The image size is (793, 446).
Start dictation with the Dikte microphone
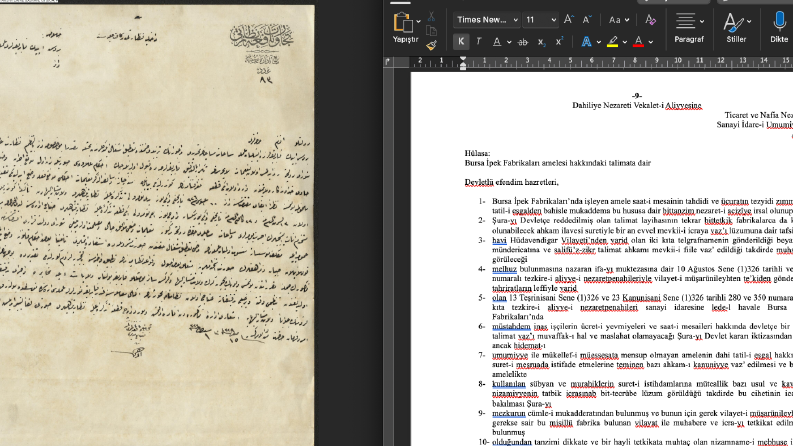coord(779,27)
